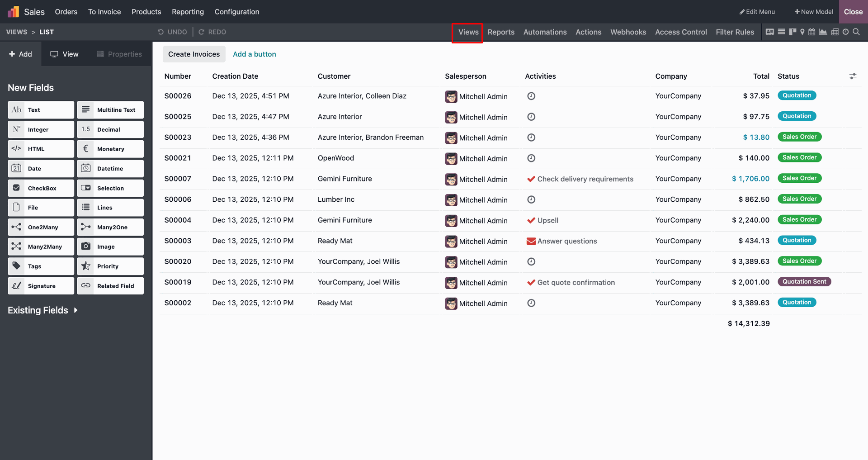The width and height of the screenshot is (868, 460).
Task: Open the Calendar view icon
Action: pos(812,32)
